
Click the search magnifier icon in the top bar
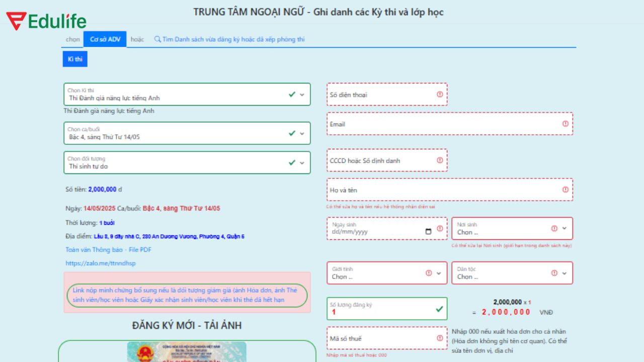157,39
